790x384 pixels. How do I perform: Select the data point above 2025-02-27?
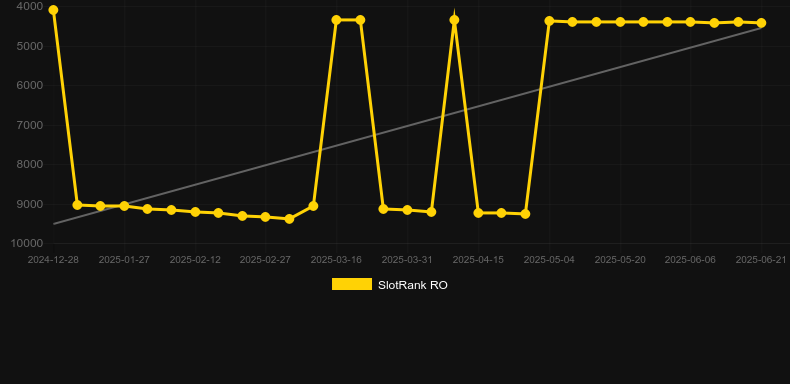tap(266, 217)
